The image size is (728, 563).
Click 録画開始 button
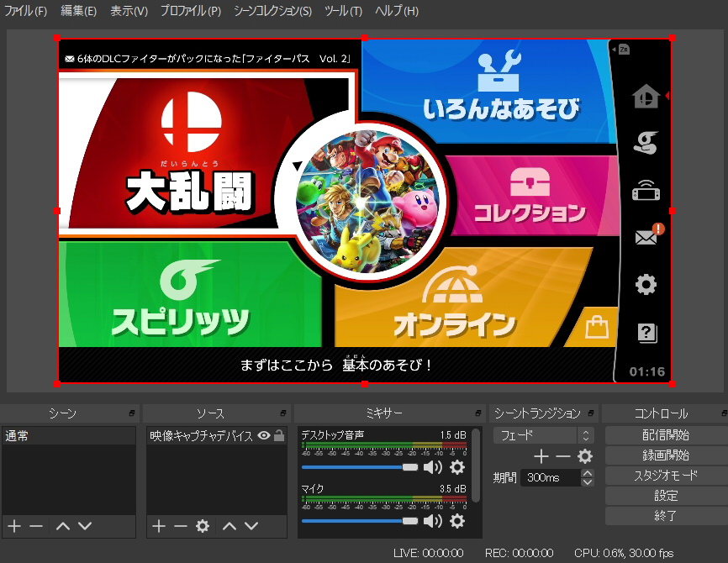[x=666, y=455]
